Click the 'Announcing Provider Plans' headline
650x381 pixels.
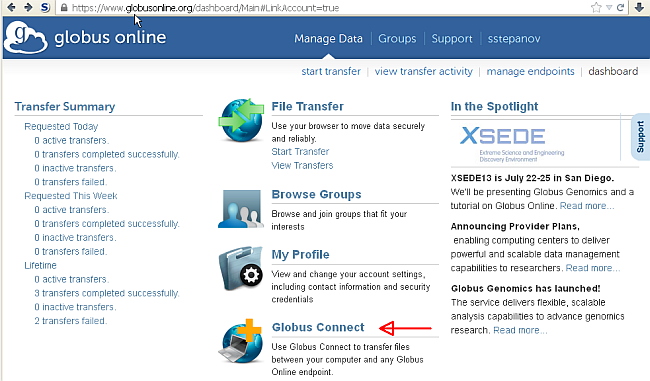tap(515, 226)
